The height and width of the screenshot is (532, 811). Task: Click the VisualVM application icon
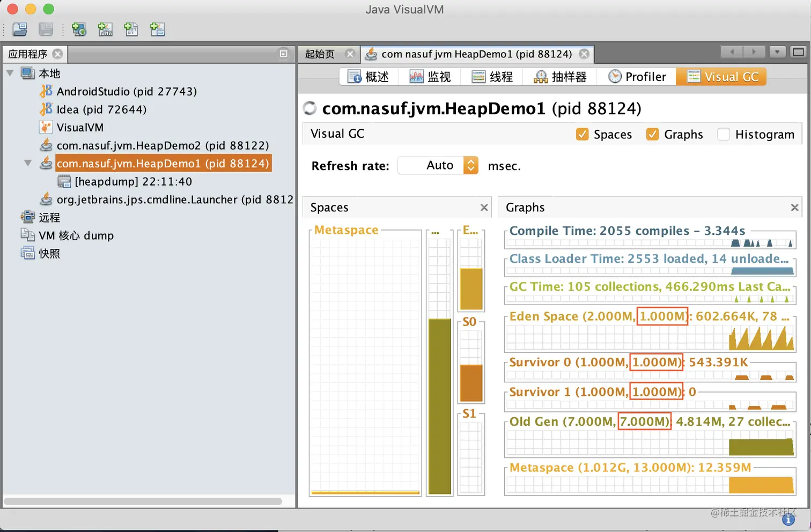point(46,128)
